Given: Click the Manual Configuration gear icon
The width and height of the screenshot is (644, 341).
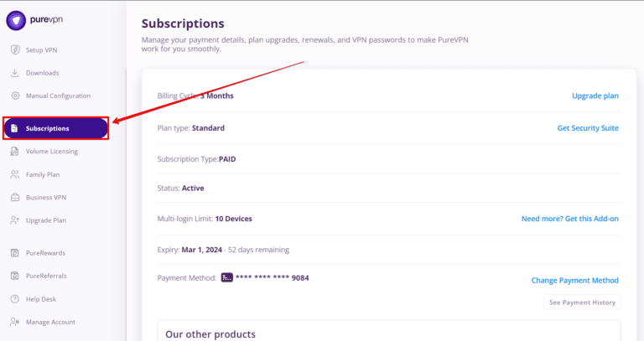Looking at the screenshot, I should tap(15, 96).
